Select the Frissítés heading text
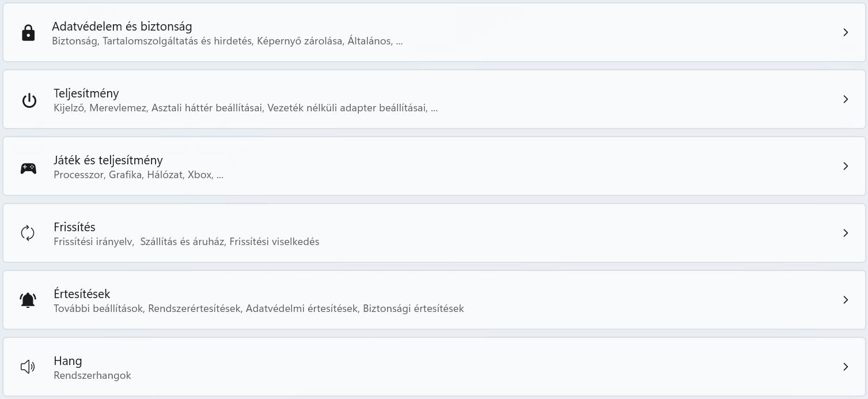This screenshot has width=868, height=399. click(74, 227)
